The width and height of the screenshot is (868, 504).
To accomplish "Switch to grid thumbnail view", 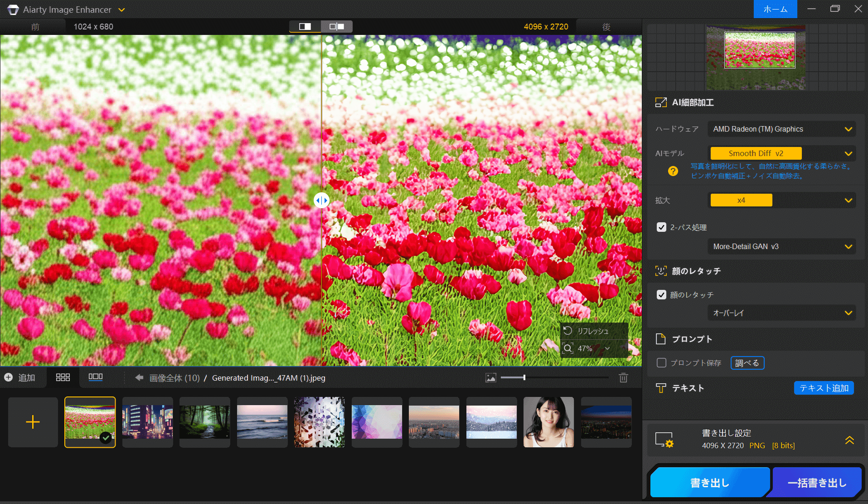I will [x=63, y=377].
